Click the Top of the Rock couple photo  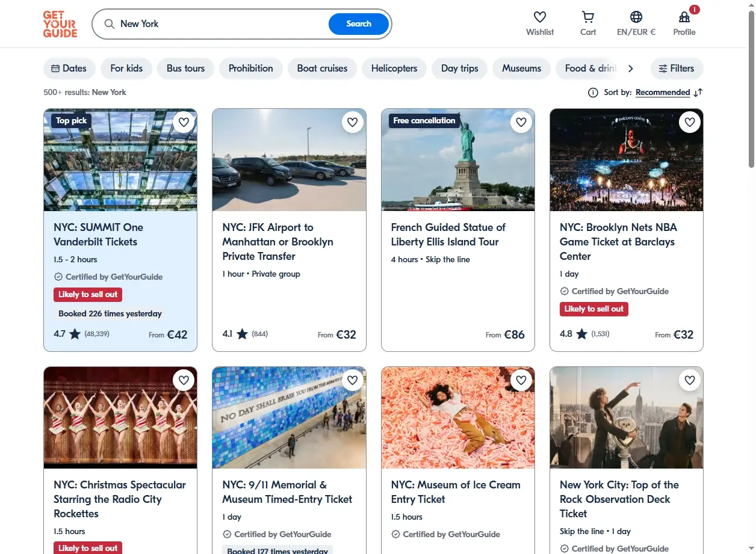pos(627,417)
